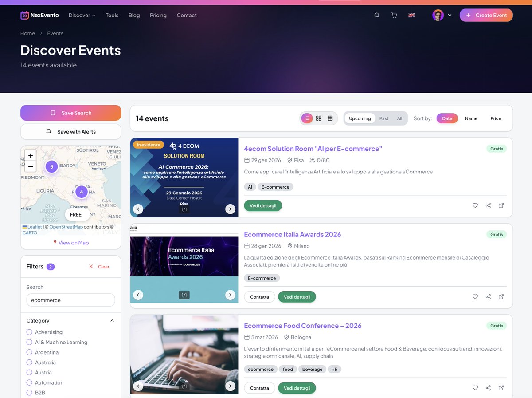Favorite the 4ecom Solution Room event
This screenshot has width=532, height=398.
coord(475,205)
